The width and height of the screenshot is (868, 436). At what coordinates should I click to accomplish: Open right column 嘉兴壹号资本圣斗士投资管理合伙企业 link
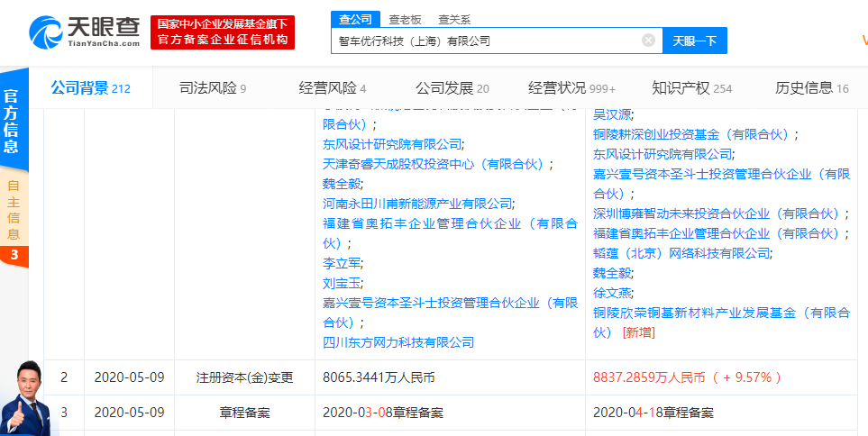pos(721,184)
